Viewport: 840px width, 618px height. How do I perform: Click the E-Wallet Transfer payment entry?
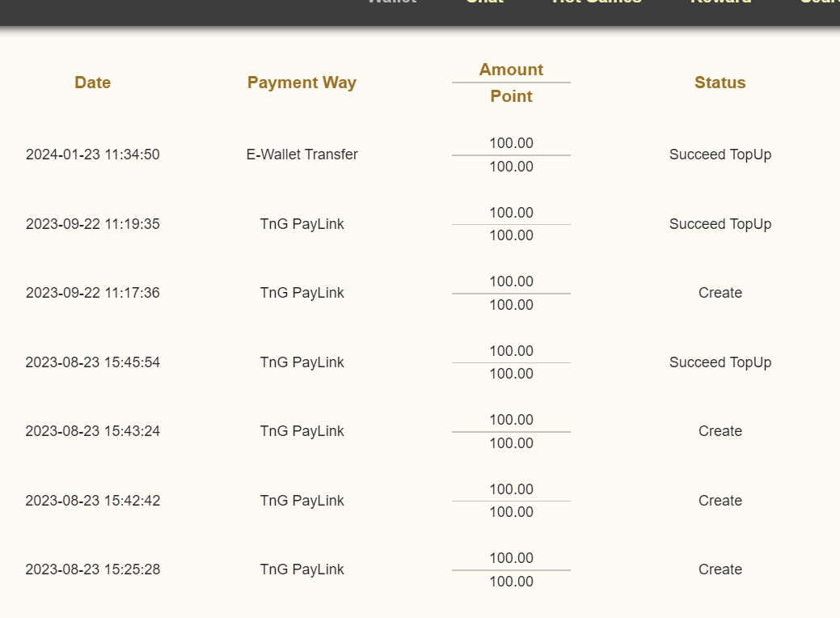point(302,154)
